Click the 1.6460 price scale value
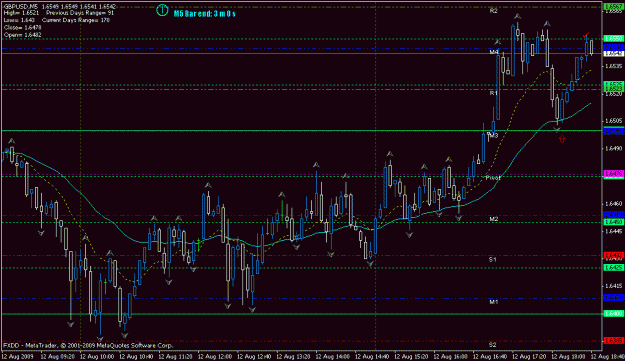The image size is (625, 361). pos(614,204)
